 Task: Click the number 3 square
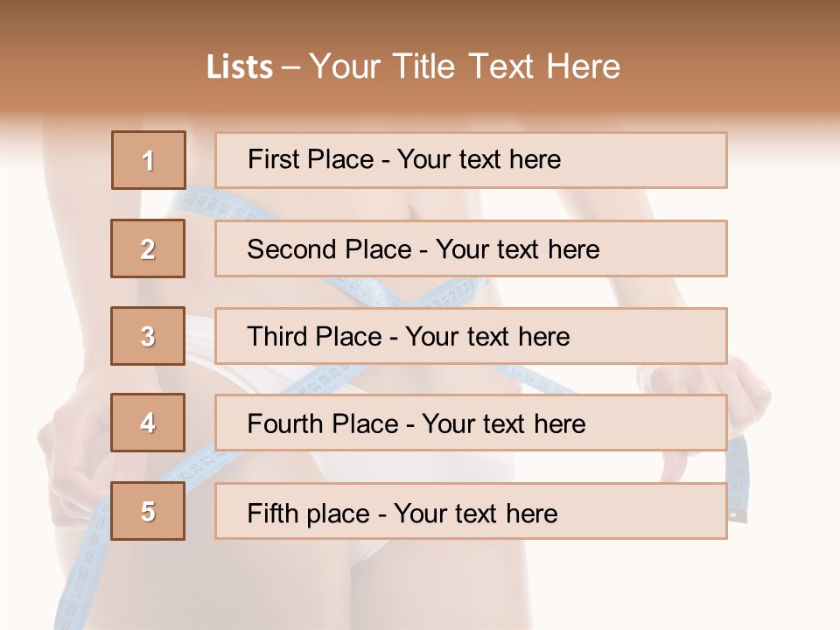(149, 336)
